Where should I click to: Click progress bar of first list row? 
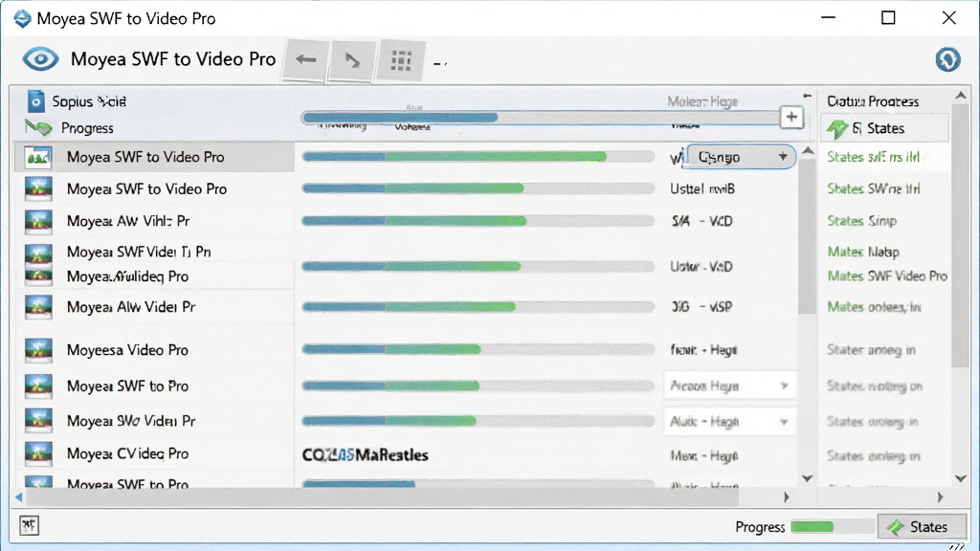coord(479,157)
